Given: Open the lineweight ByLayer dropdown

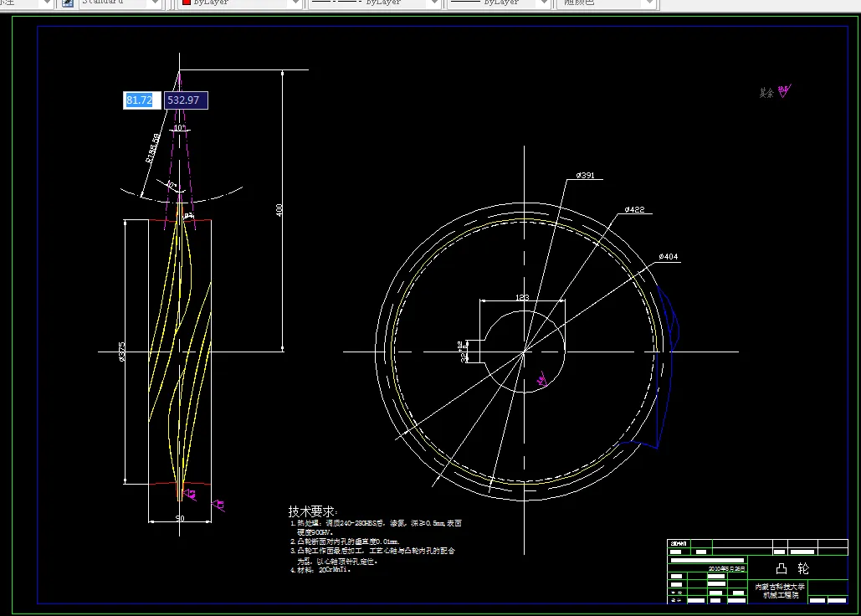Looking at the screenshot, I should (544, 3).
